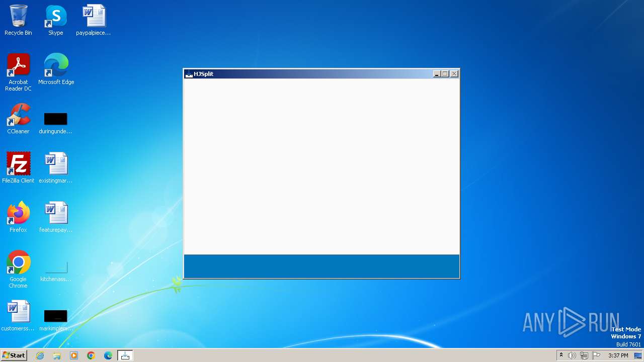Maximize the HJSplit window
This screenshot has width=644, height=362.
point(445,74)
